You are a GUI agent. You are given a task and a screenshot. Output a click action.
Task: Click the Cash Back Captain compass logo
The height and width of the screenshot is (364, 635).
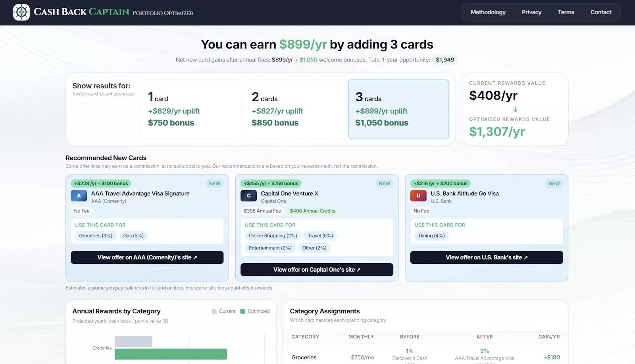tap(21, 12)
